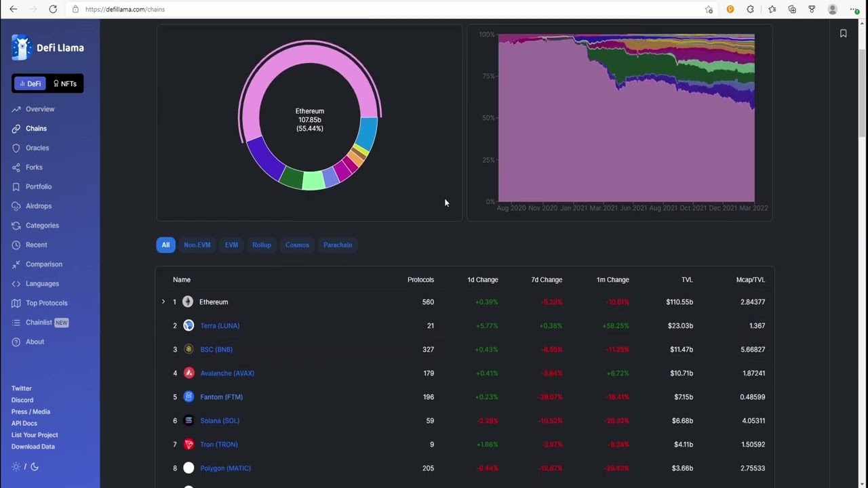Click the Recent clock icon
This screenshot has width=868, height=488.
click(16, 245)
